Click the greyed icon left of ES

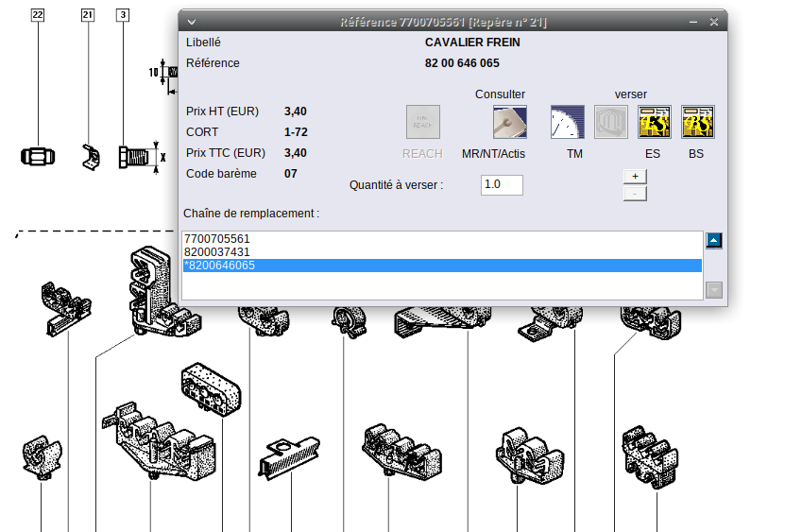tap(611, 122)
